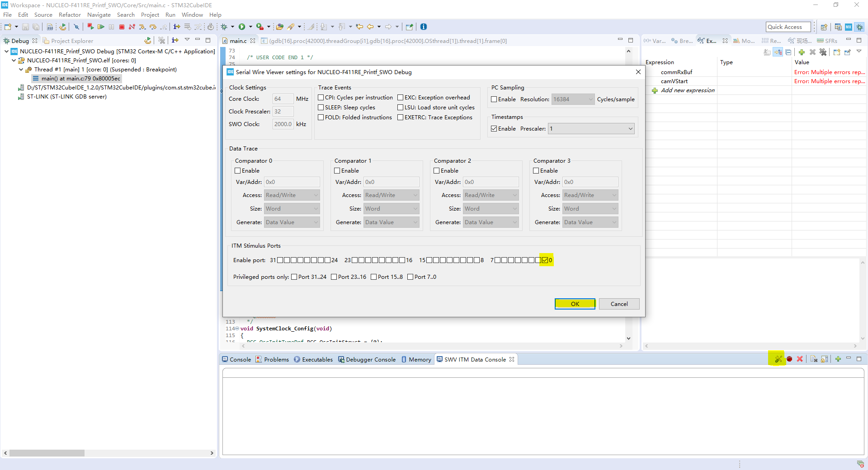868x470 pixels.
Task: Toggle PC Sampling Enable checkbox
Action: pyautogui.click(x=494, y=99)
